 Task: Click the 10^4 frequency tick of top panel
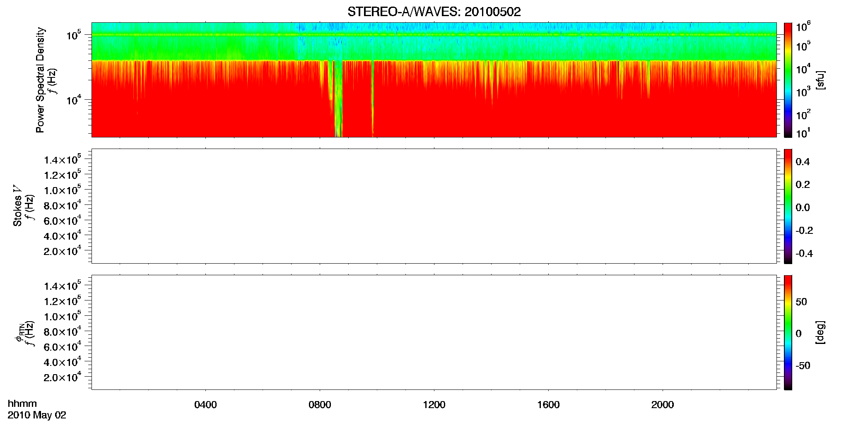click(73, 100)
